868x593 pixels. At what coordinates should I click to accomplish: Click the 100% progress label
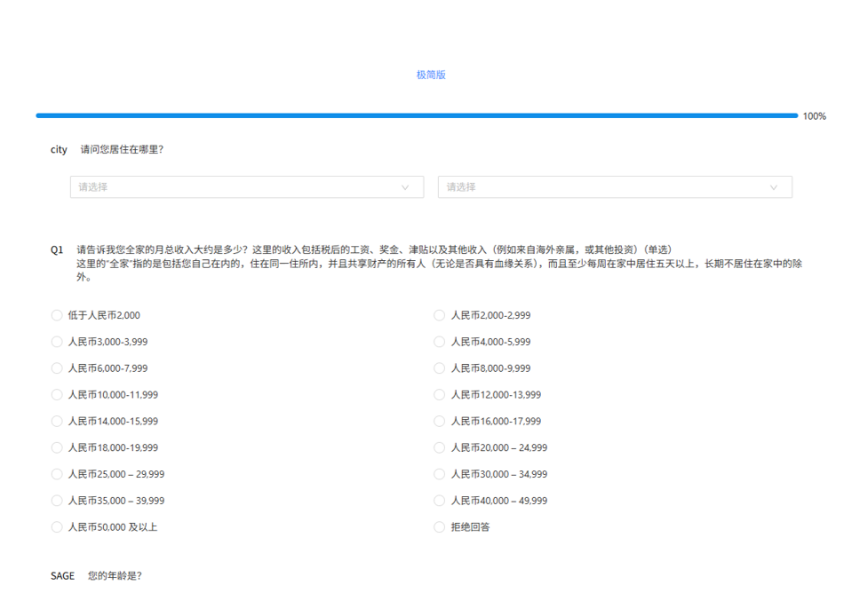coord(815,116)
